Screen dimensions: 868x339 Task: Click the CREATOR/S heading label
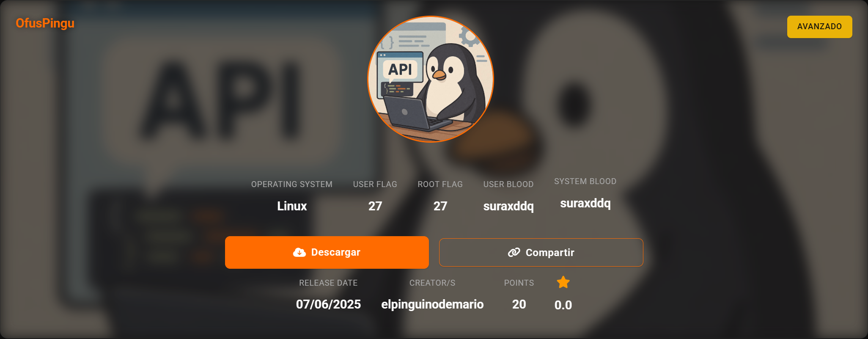pyautogui.click(x=432, y=283)
